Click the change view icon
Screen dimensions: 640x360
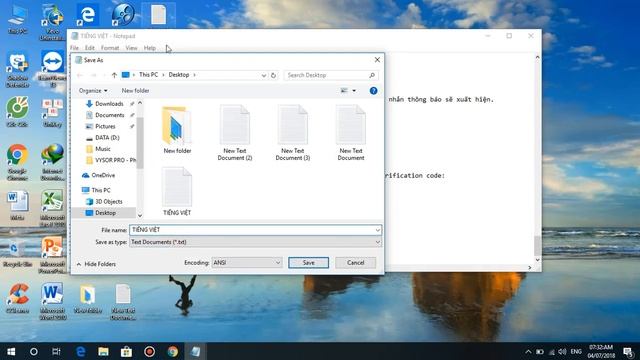[344, 91]
